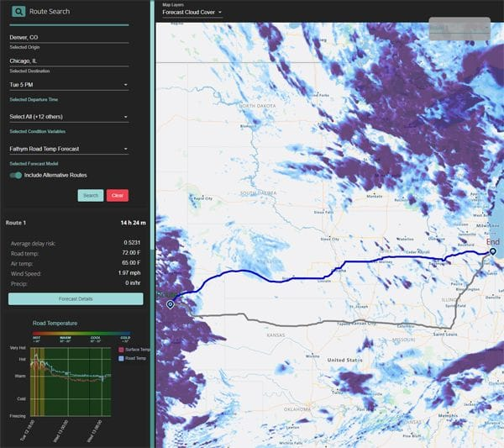Open Forecast Details for Route 1
This screenshot has height=448, width=504.
coord(76,298)
